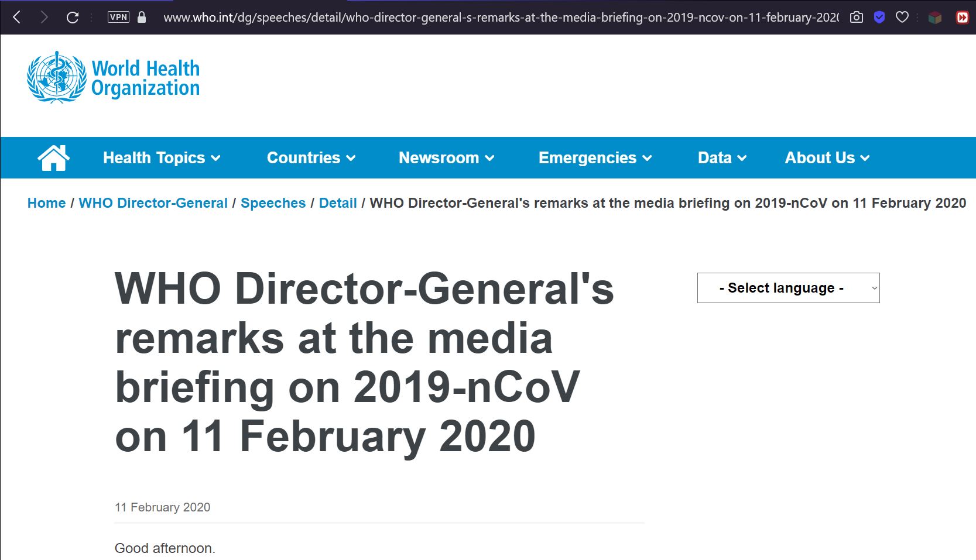Viewport: 976px width, 560px height.
Task: Click the red extension icon in the toolbar
Action: coord(962,18)
